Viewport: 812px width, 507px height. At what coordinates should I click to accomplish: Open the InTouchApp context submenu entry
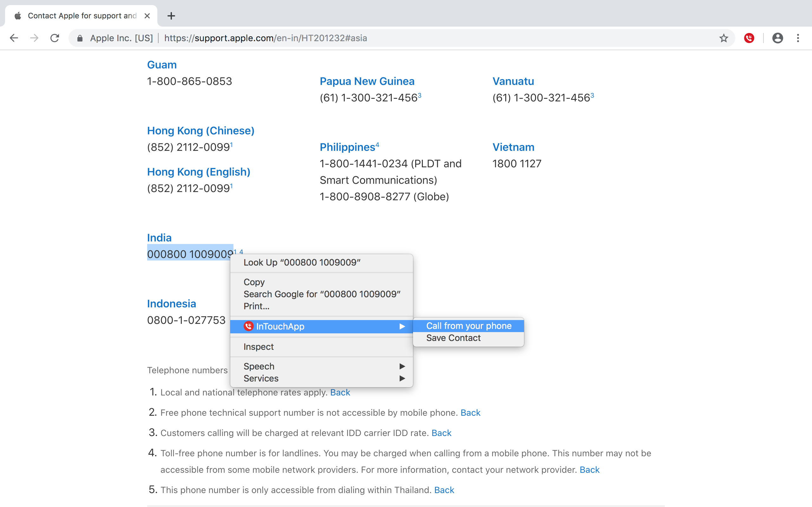tap(321, 326)
